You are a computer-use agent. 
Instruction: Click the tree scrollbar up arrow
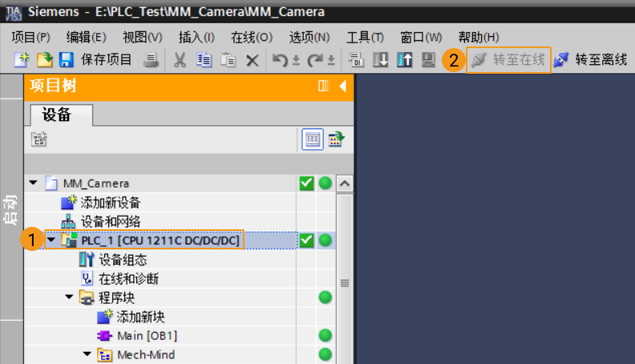pyautogui.click(x=345, y=184)
